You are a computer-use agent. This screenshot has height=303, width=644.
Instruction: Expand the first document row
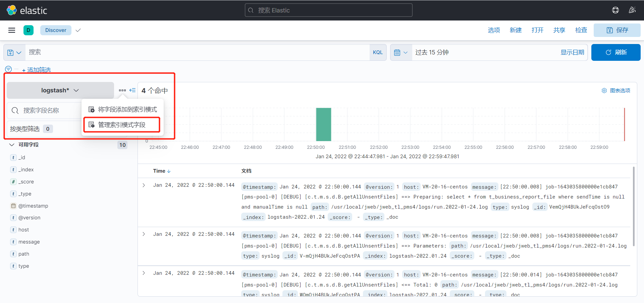(x=144, y=185)
